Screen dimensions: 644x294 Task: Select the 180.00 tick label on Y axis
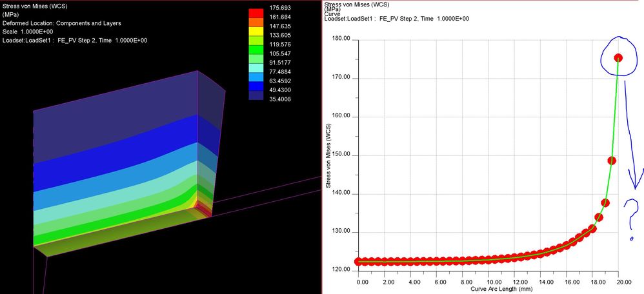339,39
